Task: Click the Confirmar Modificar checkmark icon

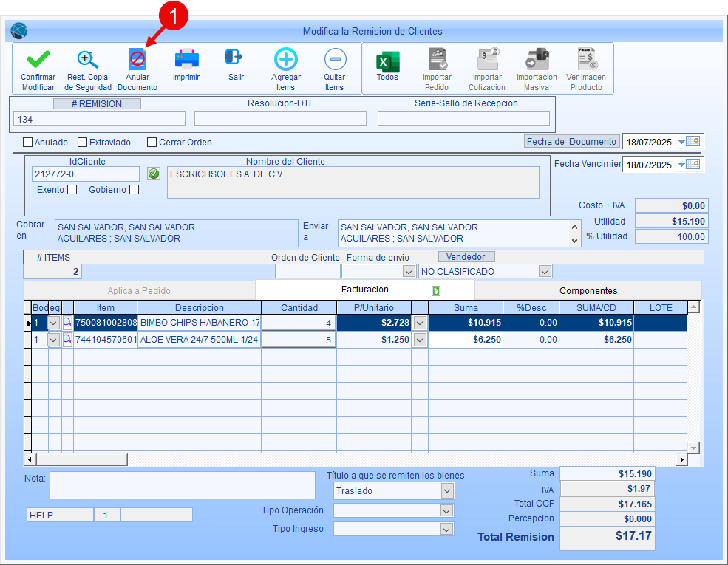Action: (x=38, y=60)
